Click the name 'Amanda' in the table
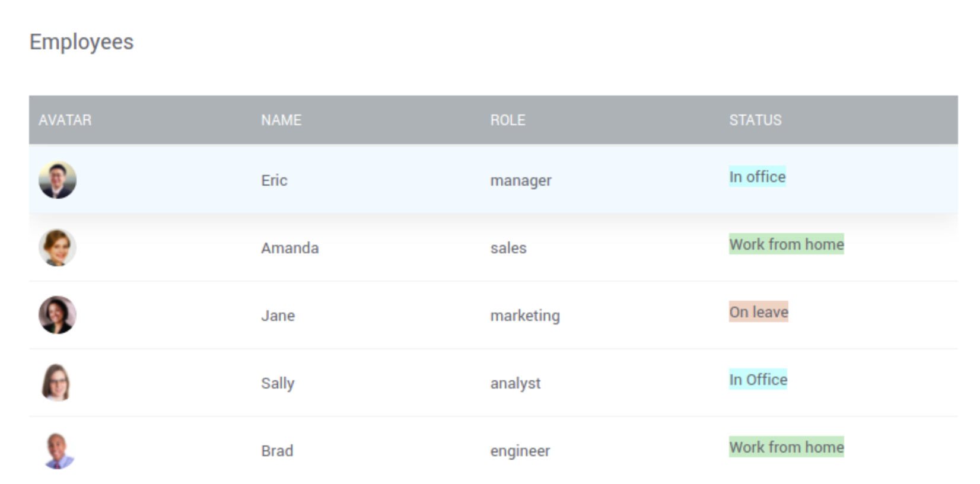The width and height of the screenshot is (980, 484). (x=290, y=248)
